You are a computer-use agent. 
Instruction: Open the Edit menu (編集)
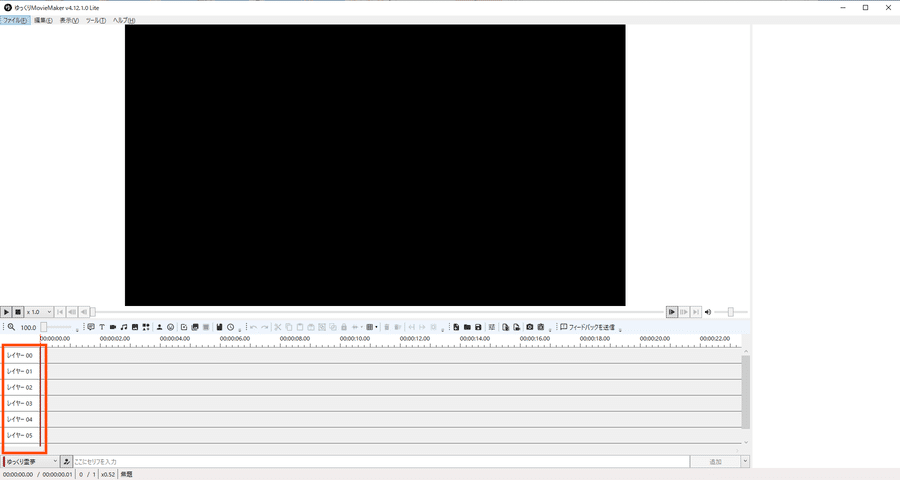(43, 20)
